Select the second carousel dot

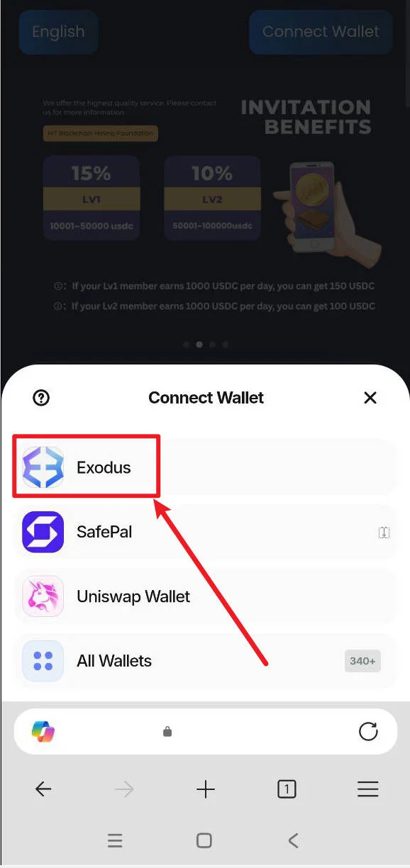pyautogui.click(x=199, y=345)
